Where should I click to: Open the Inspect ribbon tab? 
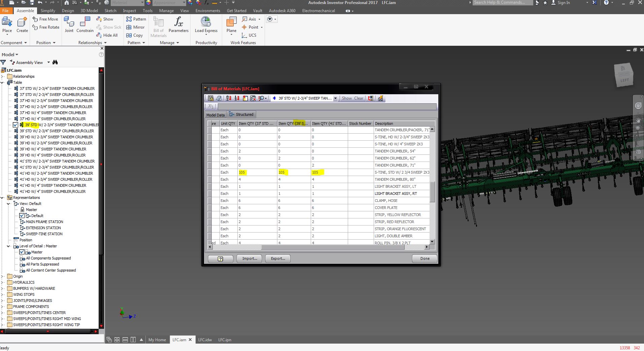(129, 10)
